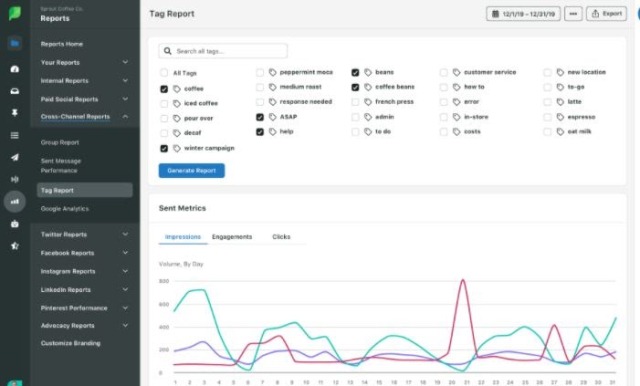This screenshot has width=640, height=386.
Task: Switch to the Impressions tab
Action: pyautogui.click(x=182, y=237)
